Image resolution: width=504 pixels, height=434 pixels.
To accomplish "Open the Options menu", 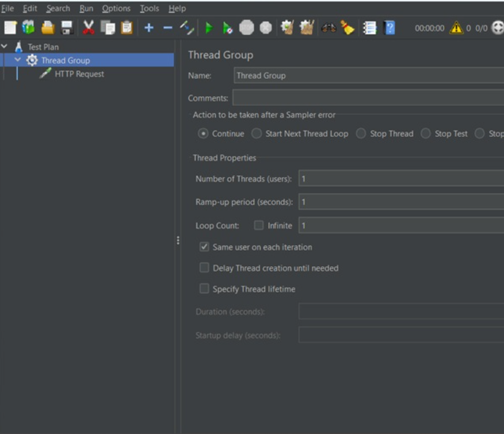I will 116,9.
